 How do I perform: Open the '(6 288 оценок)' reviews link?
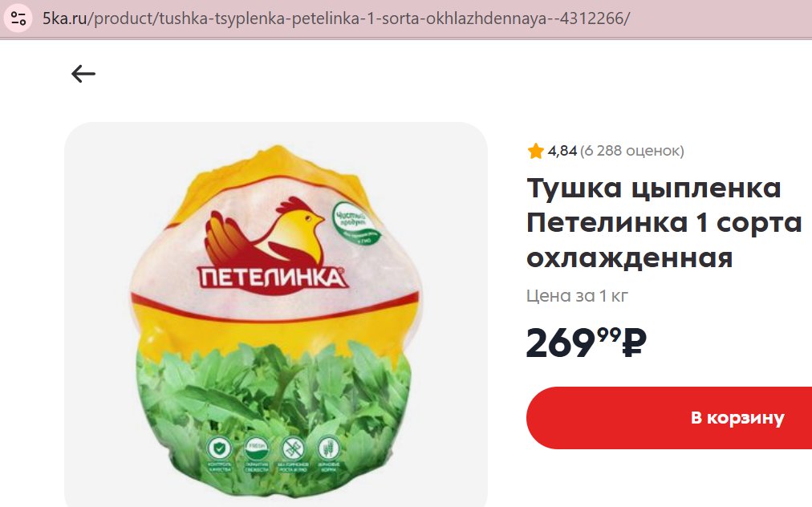pos(631,151)
